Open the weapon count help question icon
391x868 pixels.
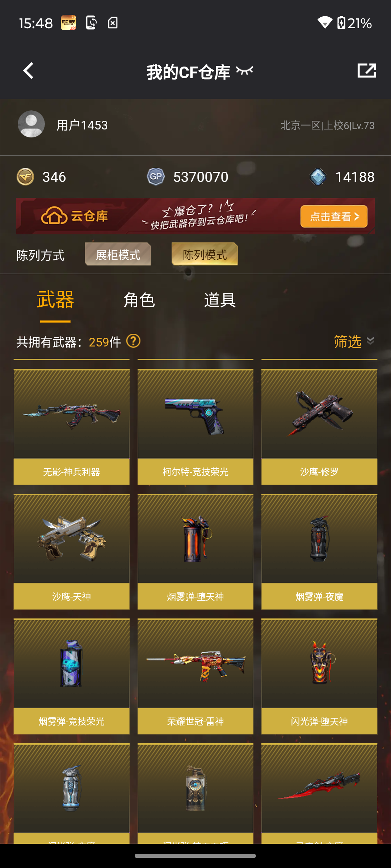tap(133, 341)
